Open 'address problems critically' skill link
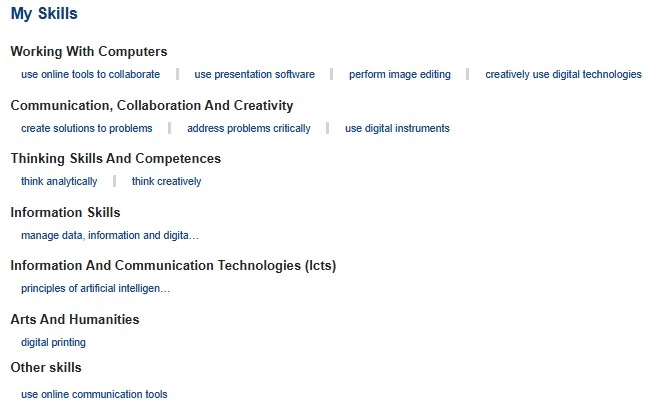Viewport: 664px width, 408px height. [249, 128]
